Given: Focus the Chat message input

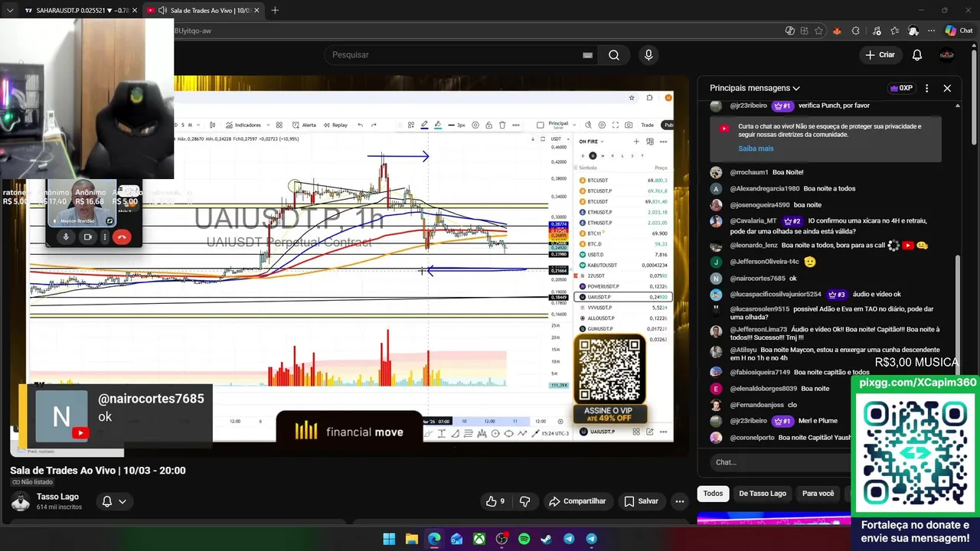Looking at the screenshot, I should (781, 462).
